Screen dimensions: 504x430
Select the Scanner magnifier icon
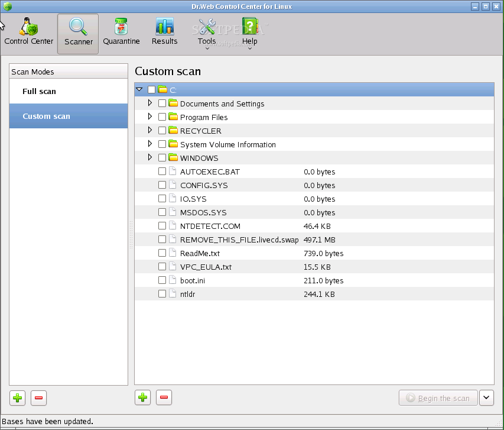[x=78, y=27]
